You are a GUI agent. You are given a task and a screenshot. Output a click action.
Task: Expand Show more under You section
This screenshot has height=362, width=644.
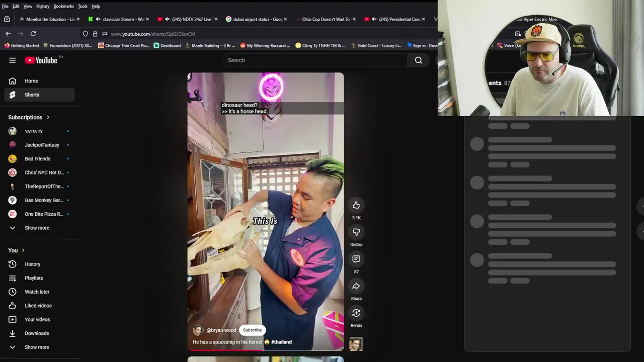point(39,347)
